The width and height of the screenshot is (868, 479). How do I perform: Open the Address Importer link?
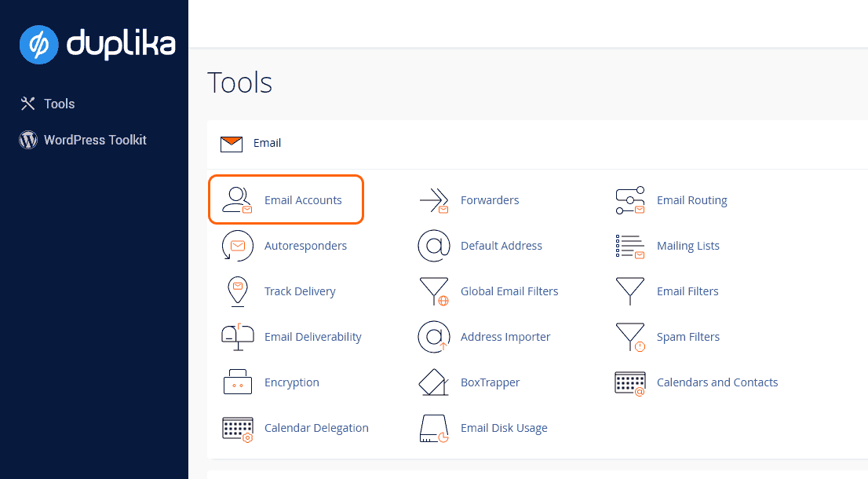[505, 337]
